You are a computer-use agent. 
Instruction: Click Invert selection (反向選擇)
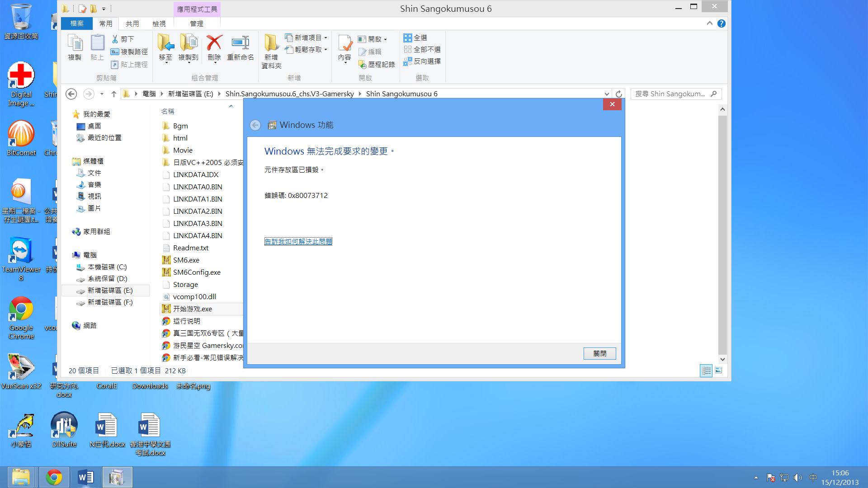coord(422,61)
